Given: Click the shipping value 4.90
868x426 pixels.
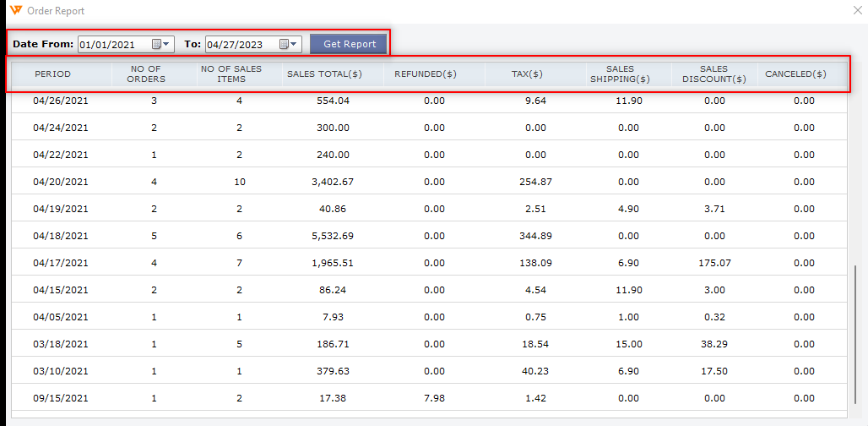Looking at the screenshot, I should point(628,209).
